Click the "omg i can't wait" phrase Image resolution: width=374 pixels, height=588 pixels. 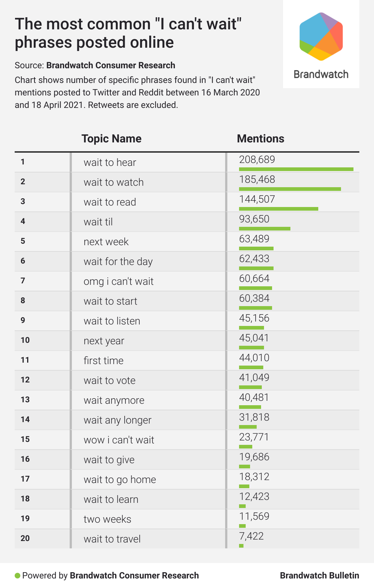coord(118,282)
